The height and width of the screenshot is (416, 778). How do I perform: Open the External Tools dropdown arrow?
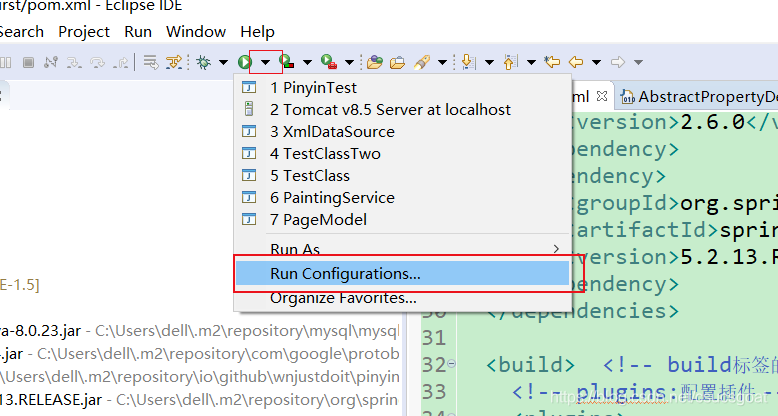tap(349, 63)
